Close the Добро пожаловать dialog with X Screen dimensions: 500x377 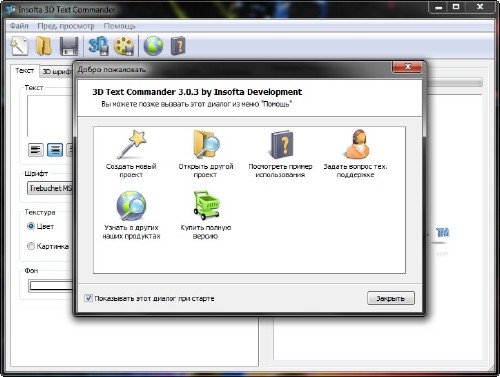coord(407,67)
